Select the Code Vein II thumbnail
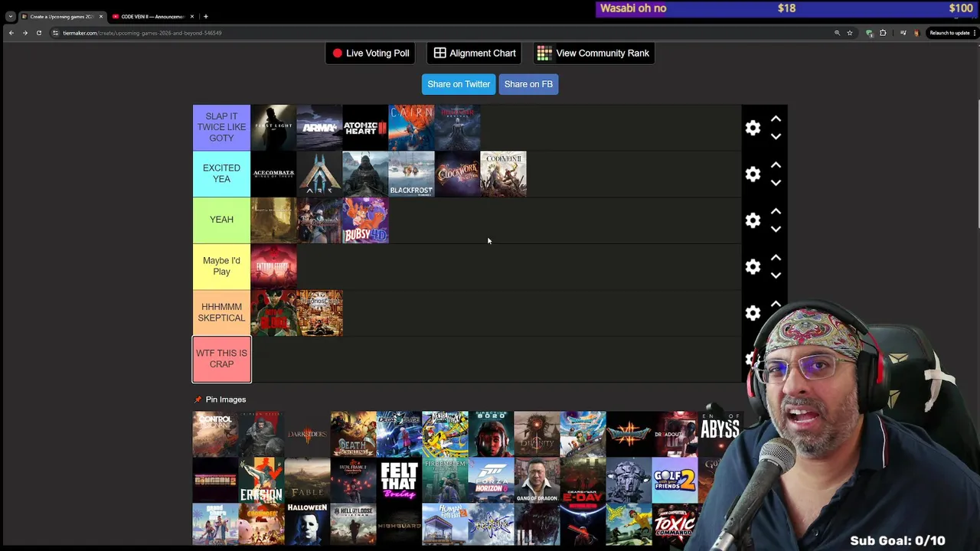 click(503, 174)
